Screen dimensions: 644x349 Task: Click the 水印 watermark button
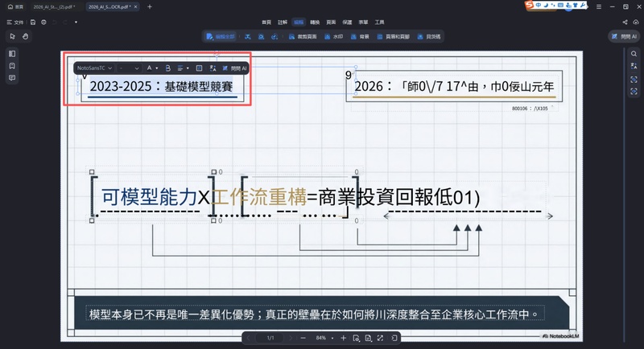pos(334,36)
